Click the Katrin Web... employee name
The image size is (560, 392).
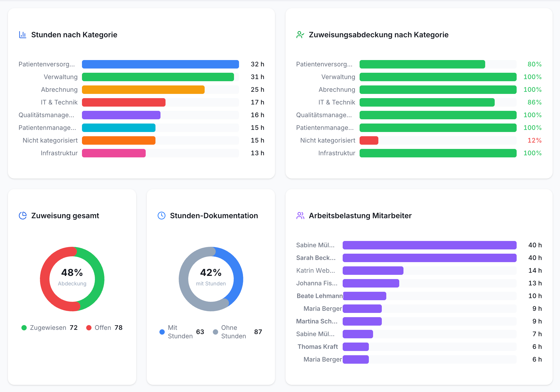(x=316, y=271)
